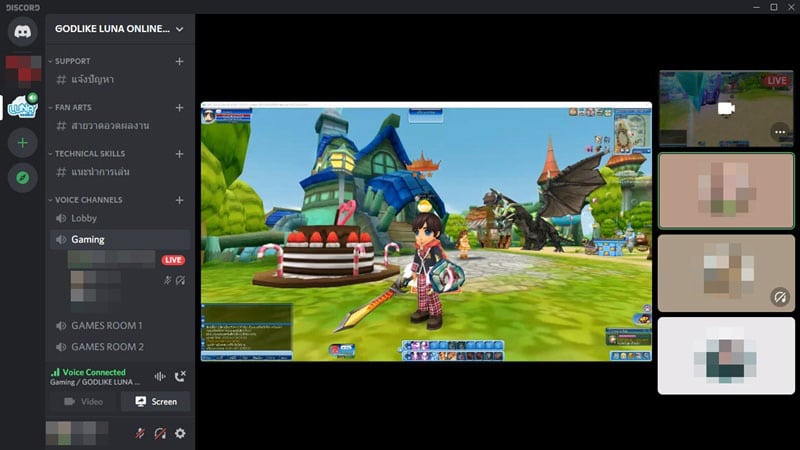Click the LIVE badge on stream thumbnail
This screenshot has height=450, width=800.
click(777, 81)
